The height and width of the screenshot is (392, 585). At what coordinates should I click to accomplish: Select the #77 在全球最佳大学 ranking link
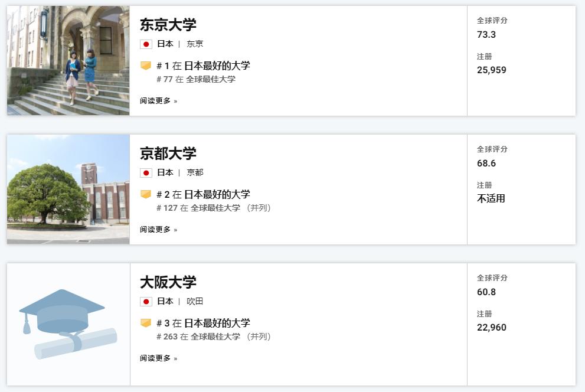pos(196,79)
